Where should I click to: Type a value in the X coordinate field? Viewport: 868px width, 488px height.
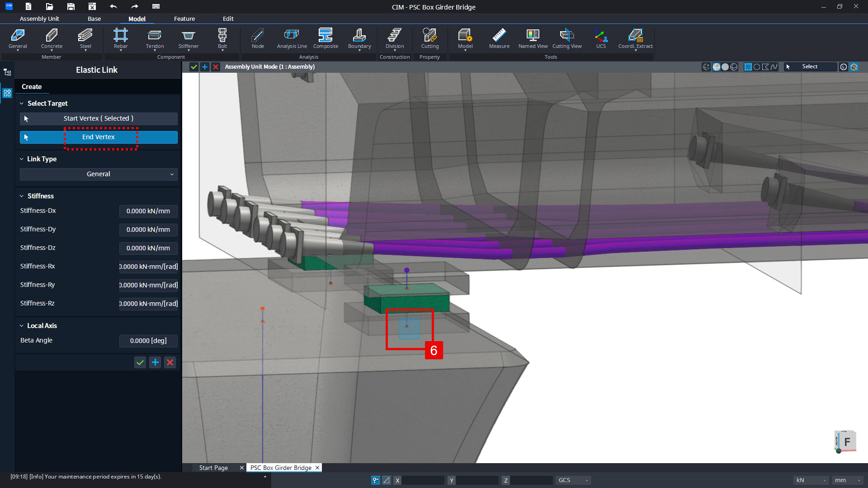pyautogui.click(x=423, y=480)
